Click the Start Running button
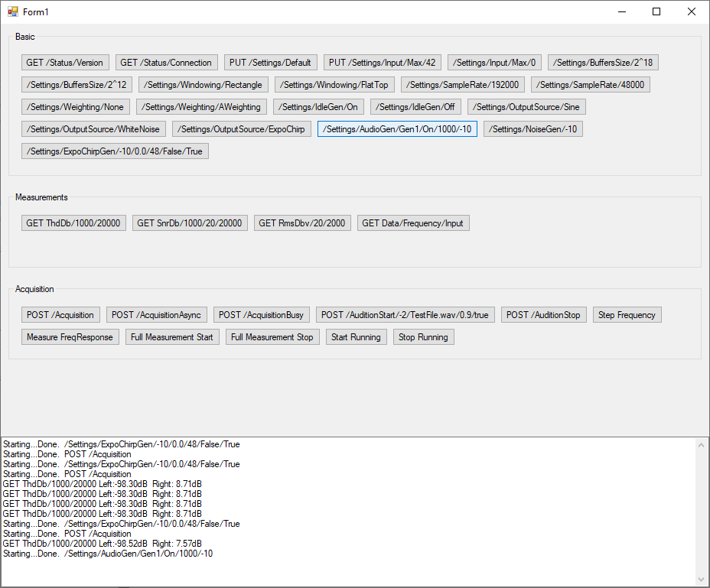The width and height of the screenshot is (710, 588). (357, 336)
